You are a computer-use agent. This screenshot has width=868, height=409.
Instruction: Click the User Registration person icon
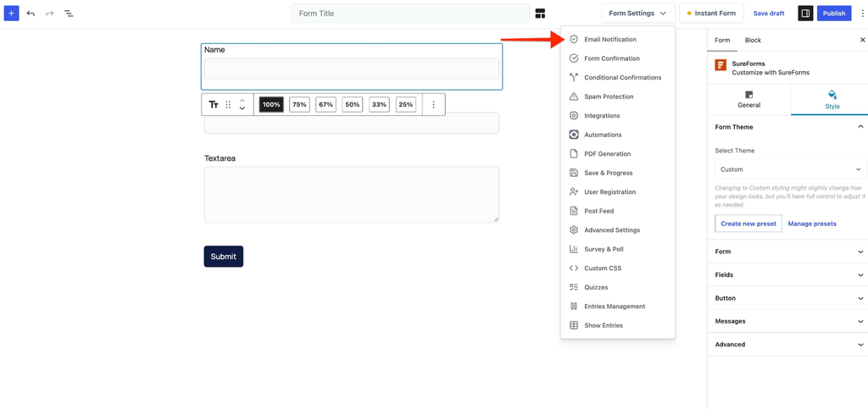574,191
